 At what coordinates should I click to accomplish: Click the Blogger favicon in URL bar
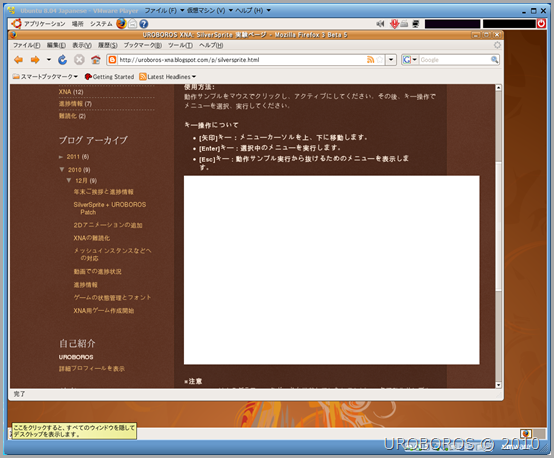(x=112, y=60)
